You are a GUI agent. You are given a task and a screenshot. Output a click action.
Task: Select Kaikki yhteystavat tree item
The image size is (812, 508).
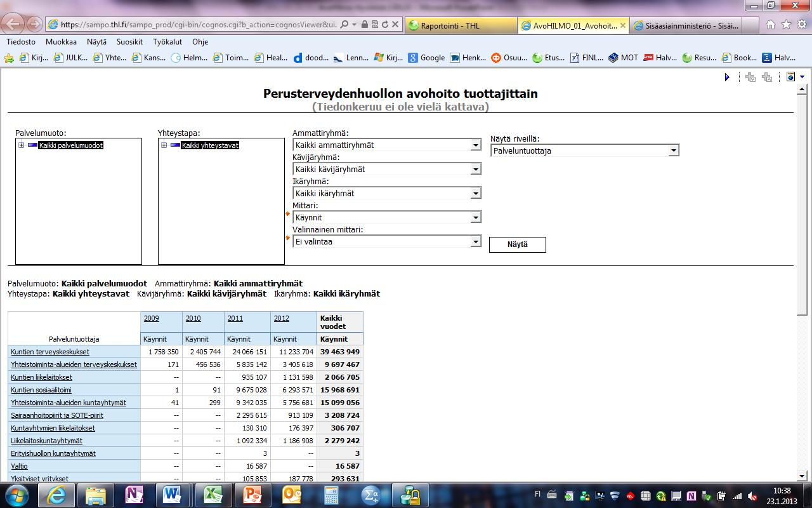click(x=210, y=145)
